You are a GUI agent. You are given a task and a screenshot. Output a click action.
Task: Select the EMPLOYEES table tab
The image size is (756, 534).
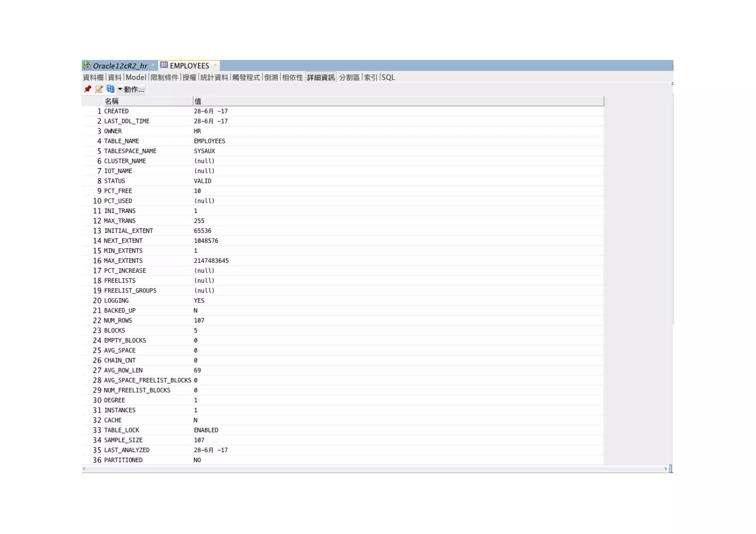pyautogui.click(x=189, y=66)
